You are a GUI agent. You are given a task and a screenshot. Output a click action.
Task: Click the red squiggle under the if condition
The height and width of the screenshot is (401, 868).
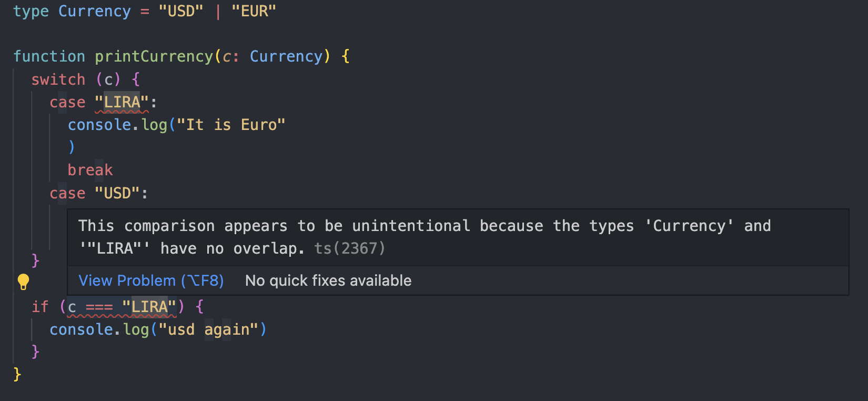pyautogui.click(x=120, y=316)
